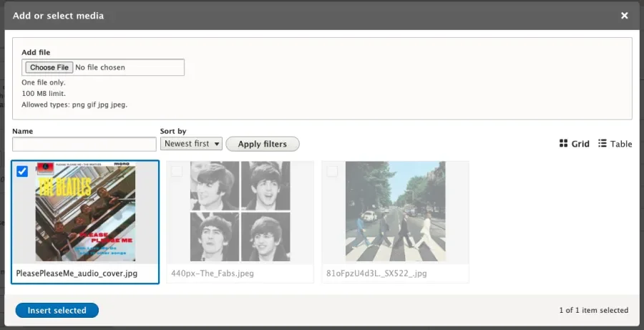Click the '1 of 1 item selected' status text
The height and width of the screenshot is (330, 644).
pyautogui.click(x=593, y=310)
